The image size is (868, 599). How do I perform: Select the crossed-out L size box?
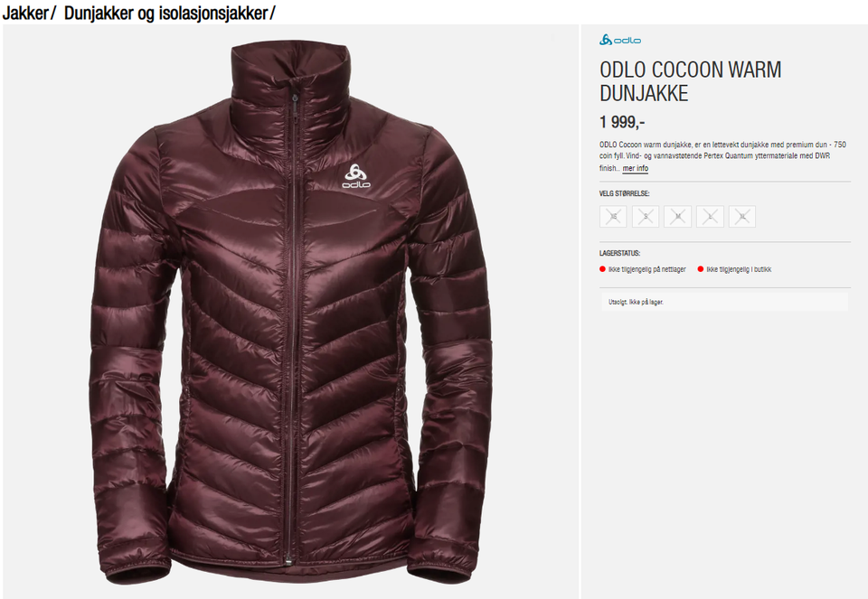711,216
